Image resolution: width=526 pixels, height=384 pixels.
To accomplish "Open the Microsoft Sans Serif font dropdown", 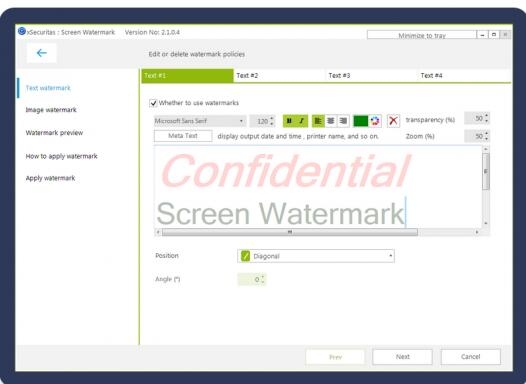I will [x=200, y=121].
